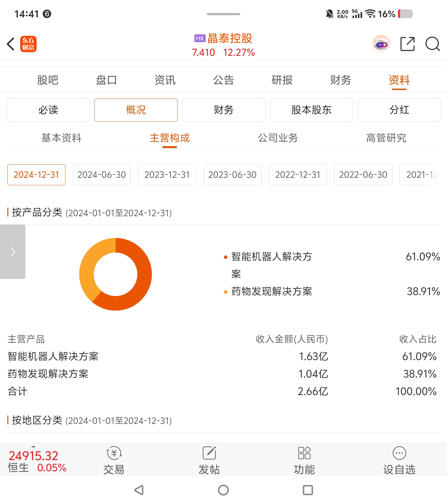Tap the back arrow icon
The image size is (447, 504).
(x=11, y=44)
